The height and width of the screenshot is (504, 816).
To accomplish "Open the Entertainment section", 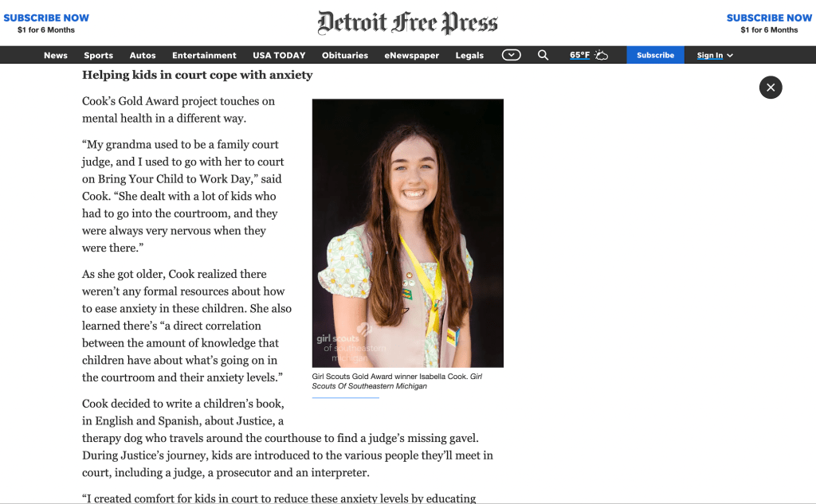I will [204, 55].
